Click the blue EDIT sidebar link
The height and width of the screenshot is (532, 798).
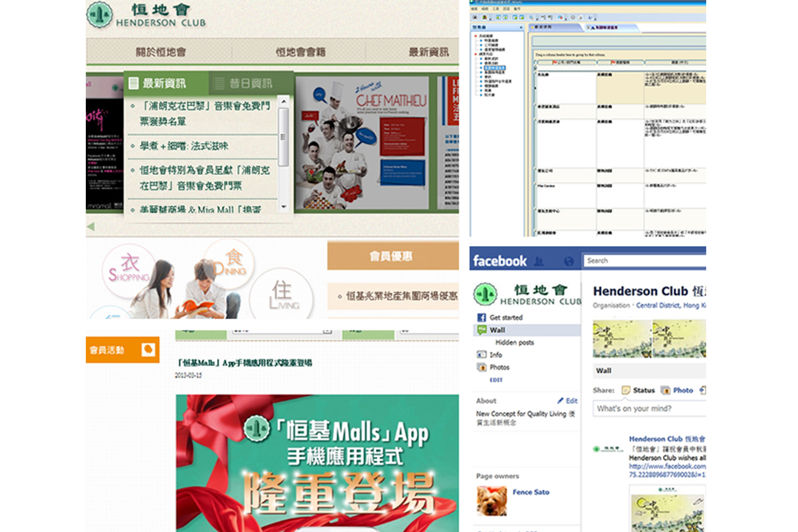(496, 380)
